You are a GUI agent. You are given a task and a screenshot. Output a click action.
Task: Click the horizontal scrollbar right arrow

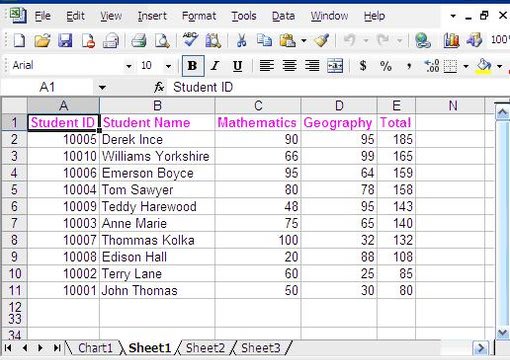click(x=480, y=348)
